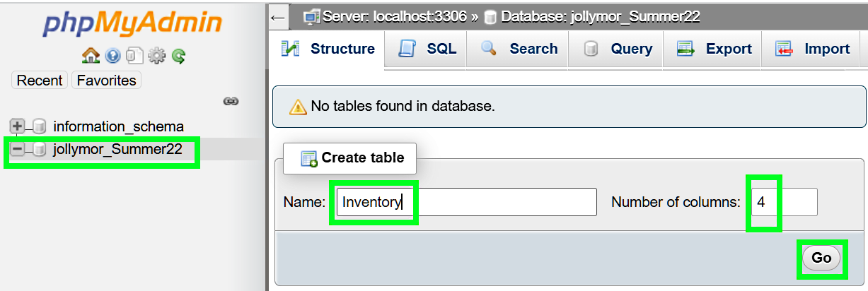Screen dimensions: 868x291
Task: Click the table Name input field
Action: 465,202
